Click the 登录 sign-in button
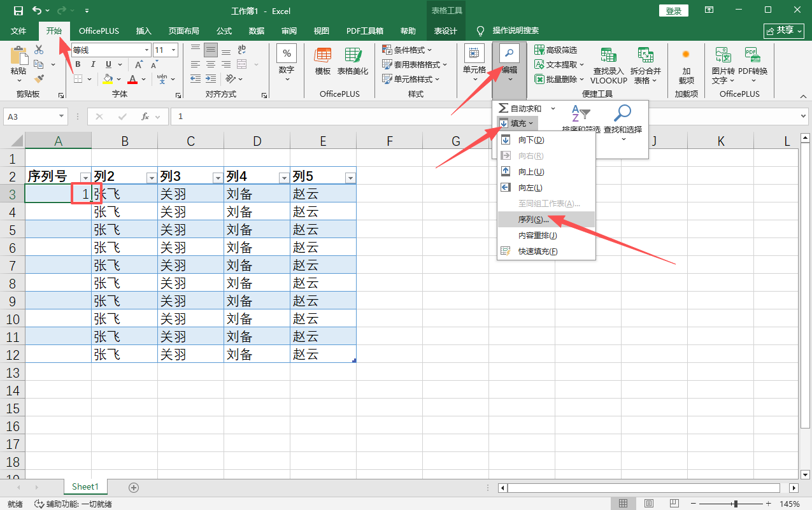The width and height of the screenshot is (812, 510). (x=674, y=11)
